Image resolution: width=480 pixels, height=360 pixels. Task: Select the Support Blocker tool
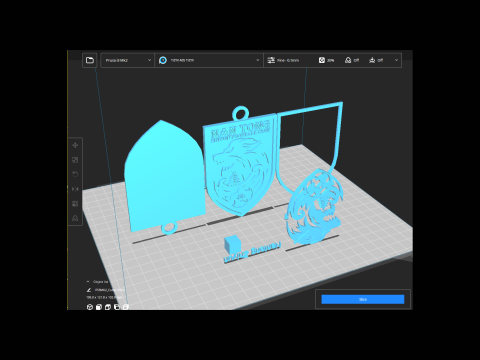75,218
